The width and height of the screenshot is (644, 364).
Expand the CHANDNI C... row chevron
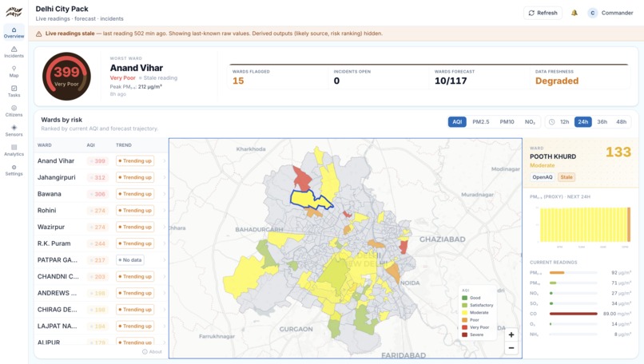click(165, 276)
